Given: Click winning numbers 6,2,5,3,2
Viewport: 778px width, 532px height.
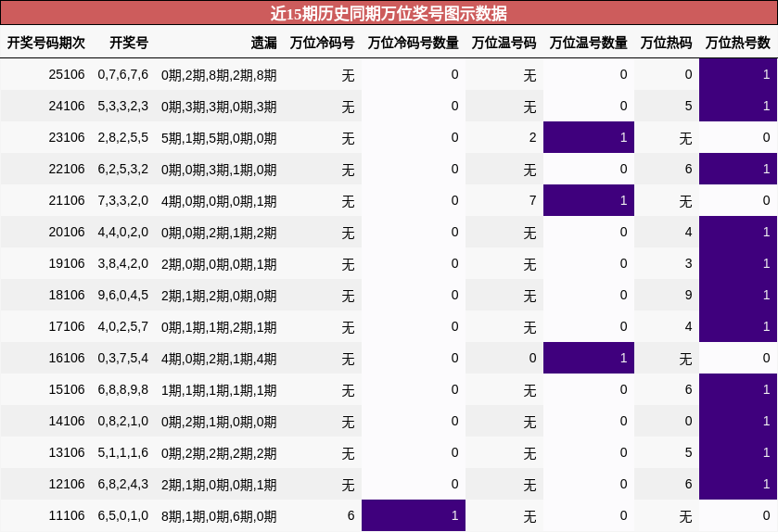Looking at the screenshot, I should coord(123,169).
